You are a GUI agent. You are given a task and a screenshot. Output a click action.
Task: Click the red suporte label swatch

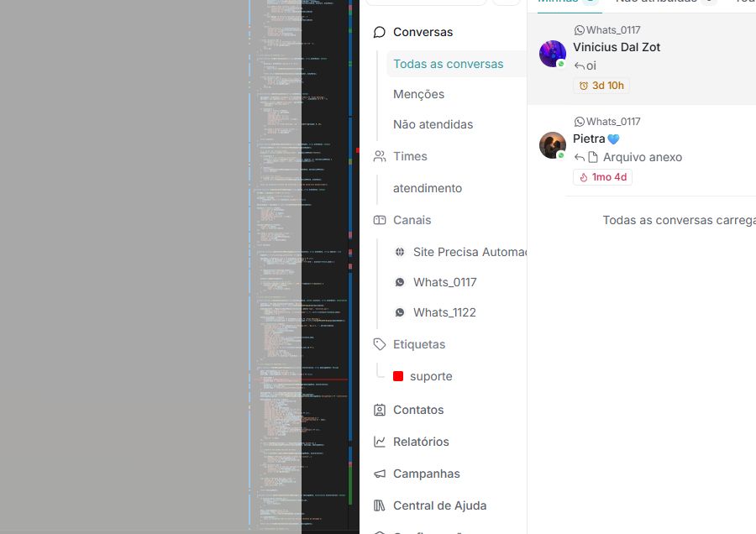tap(398, 376)
